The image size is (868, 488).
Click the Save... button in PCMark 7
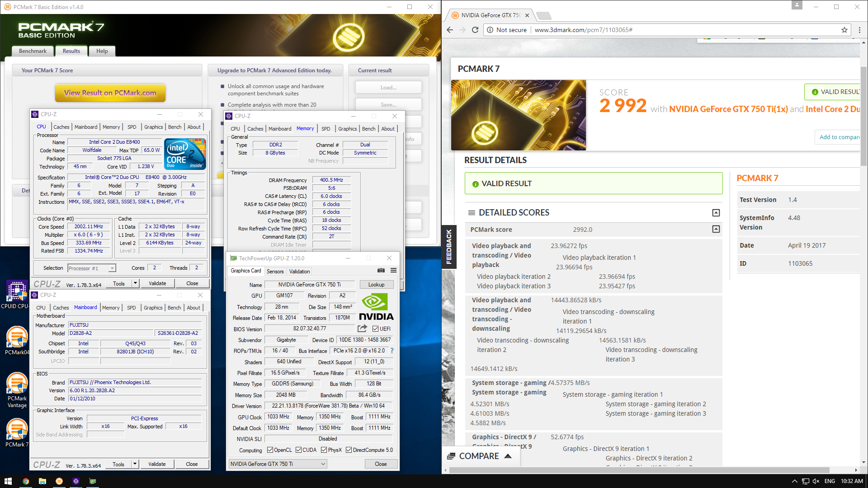point(388,104)
